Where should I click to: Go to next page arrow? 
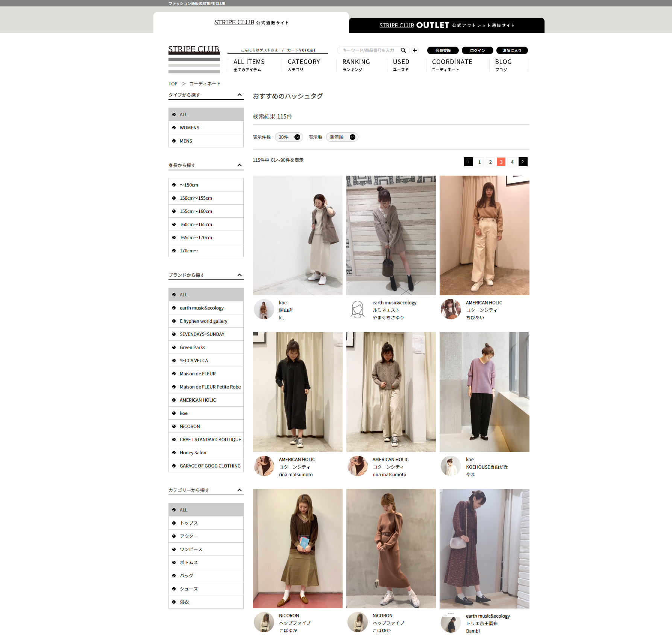pos(523,162)
